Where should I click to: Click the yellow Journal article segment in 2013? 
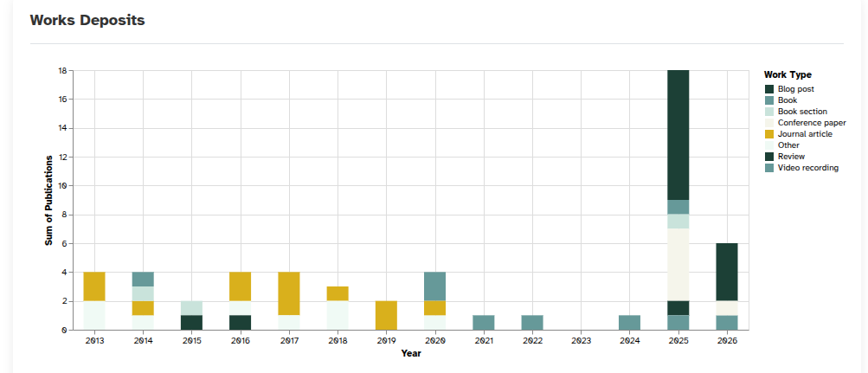[94, 286]
